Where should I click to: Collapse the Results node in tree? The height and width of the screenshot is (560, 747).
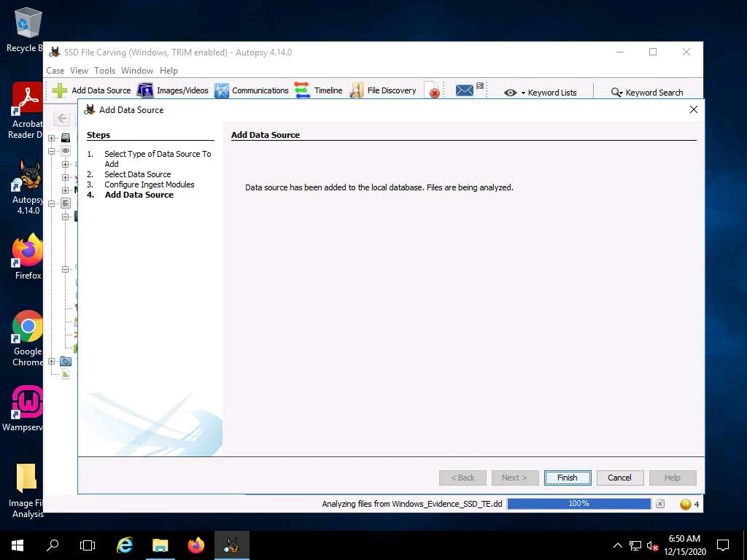[52, 203]
